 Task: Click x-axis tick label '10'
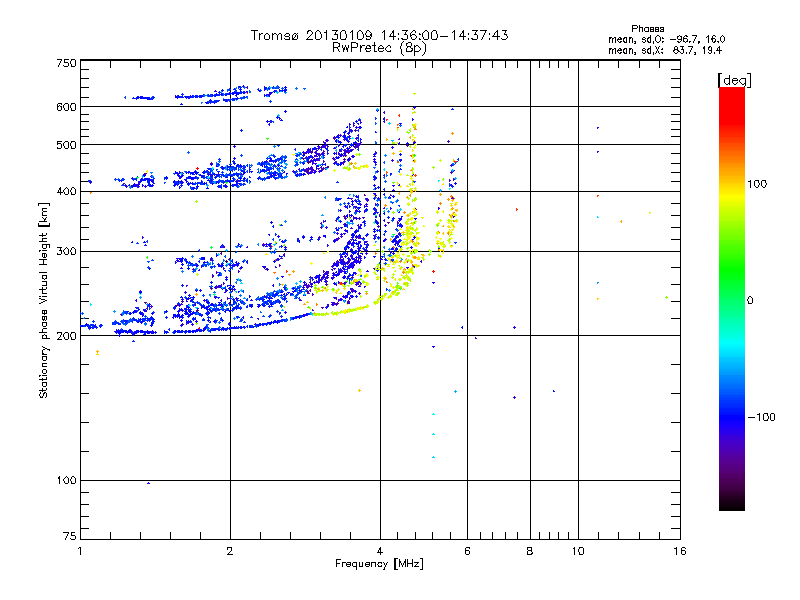578,551
